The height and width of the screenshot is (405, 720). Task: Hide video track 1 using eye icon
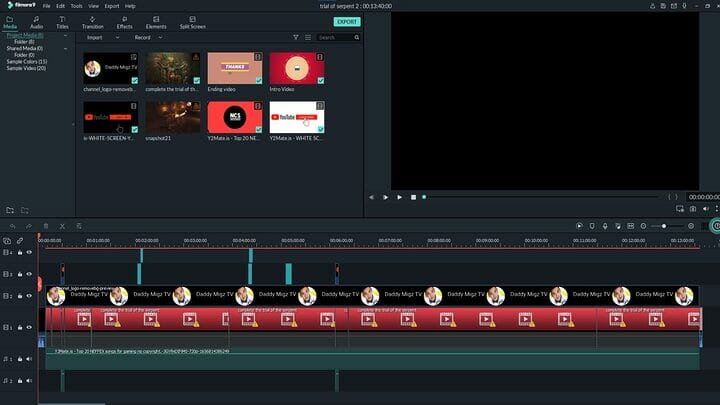coord(29,327)
